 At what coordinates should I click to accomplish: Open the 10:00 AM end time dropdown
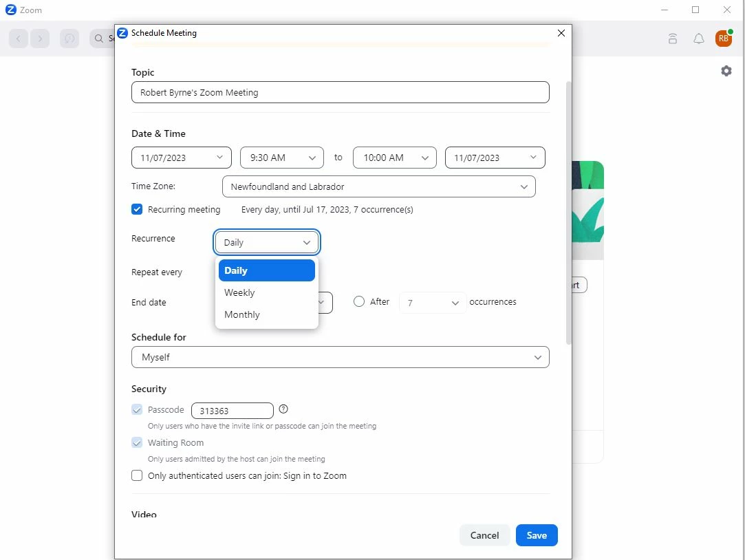coord(395,158)
